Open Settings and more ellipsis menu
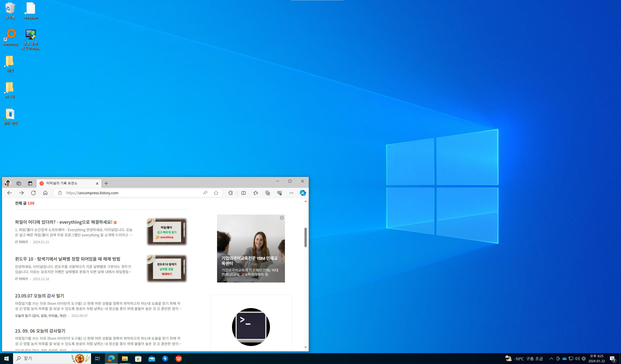Image resolution: width=621 pixels, height=364 pixels. (291, 193)
